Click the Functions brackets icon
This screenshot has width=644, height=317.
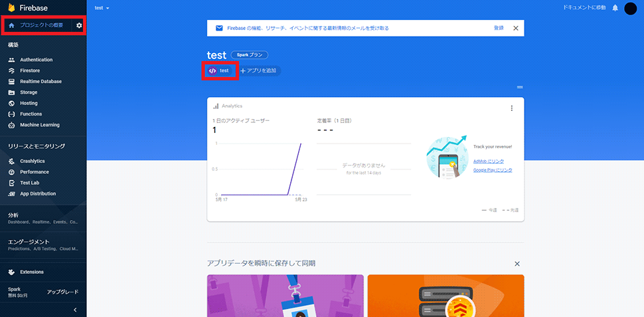(11, 114)
